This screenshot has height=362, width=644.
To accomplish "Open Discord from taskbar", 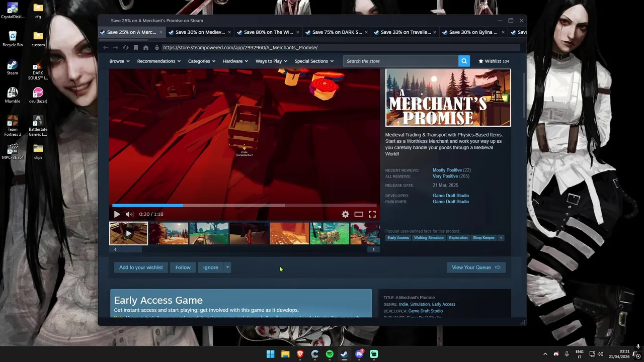I will point(359,354).
